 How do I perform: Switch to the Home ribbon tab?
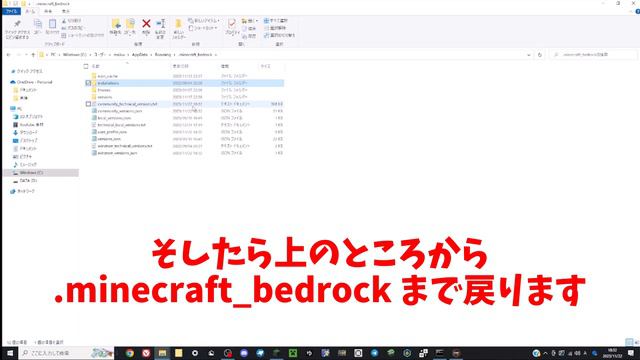click(x=30, y=11)
